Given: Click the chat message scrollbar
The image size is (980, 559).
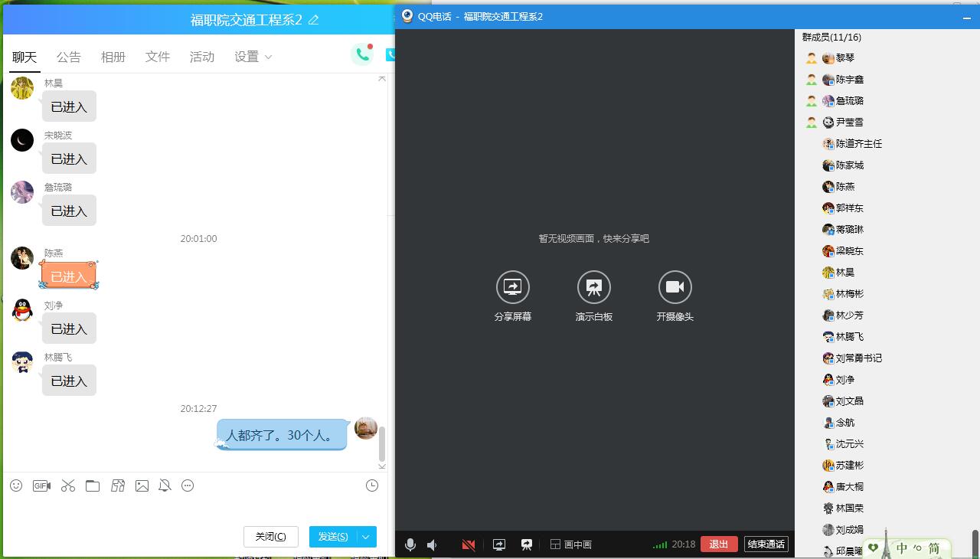Looking at the screenshot, I should click(x=381, y=444).
